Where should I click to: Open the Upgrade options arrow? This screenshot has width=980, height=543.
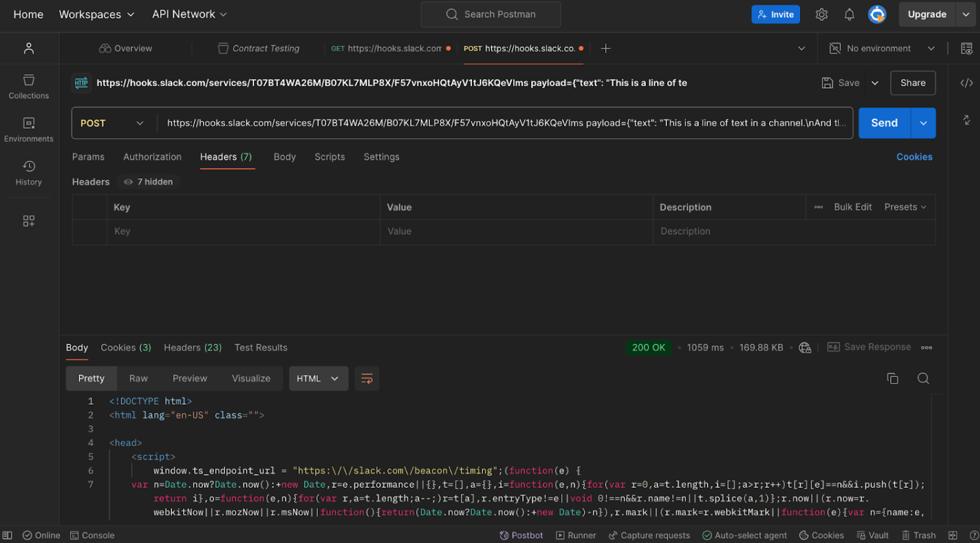point(966,14)
